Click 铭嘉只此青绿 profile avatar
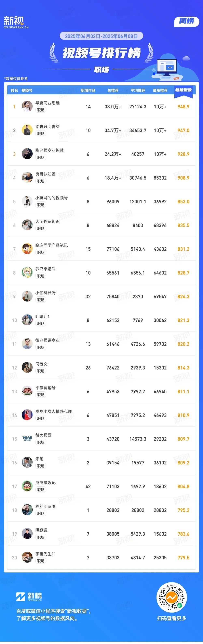Image resolution: width=203 pixels, height=644 pixels. click(27, 130)
